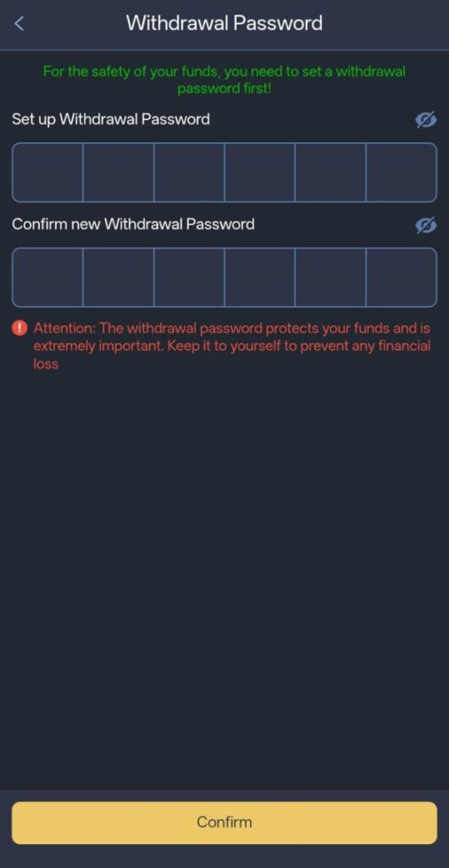Screen dimensions: 449x868
Task: Click the green safety notice text
Action: click(x=224, y=80)
